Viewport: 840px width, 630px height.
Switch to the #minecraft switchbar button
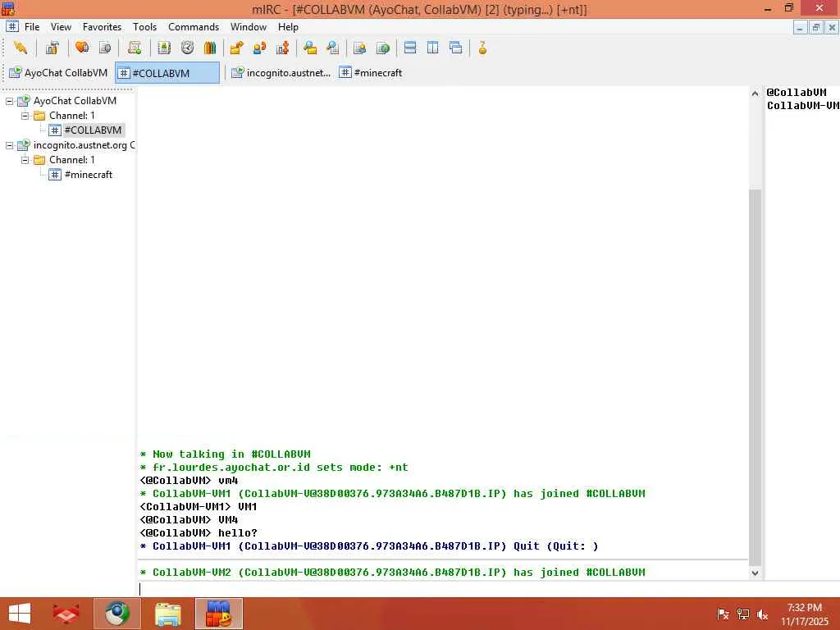point(371,73)
